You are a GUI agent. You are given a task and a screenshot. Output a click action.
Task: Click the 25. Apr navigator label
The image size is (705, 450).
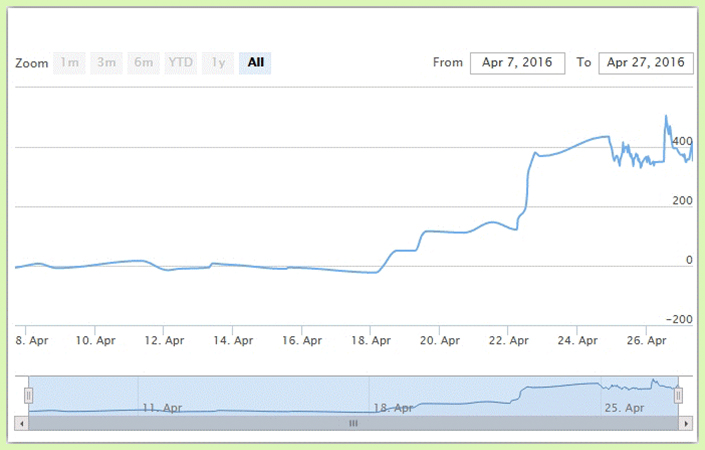pos(623,408)
